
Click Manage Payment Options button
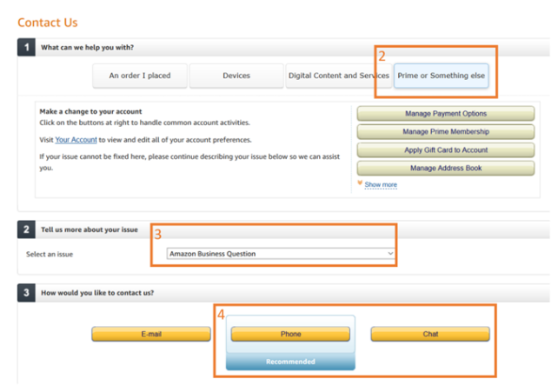coord(445,114)
